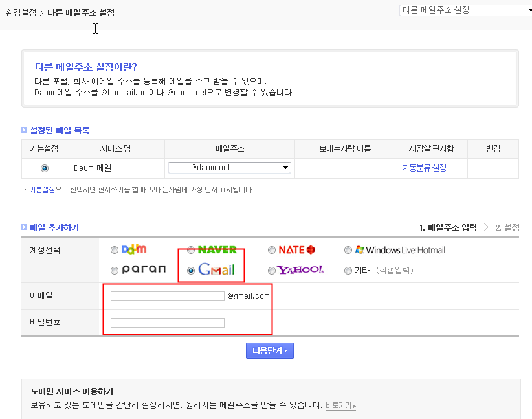Viewport: 532px width, 419px height.
Task: Click the 1. 메일주소 입력 step label
Action: click(x=448, y=227)
